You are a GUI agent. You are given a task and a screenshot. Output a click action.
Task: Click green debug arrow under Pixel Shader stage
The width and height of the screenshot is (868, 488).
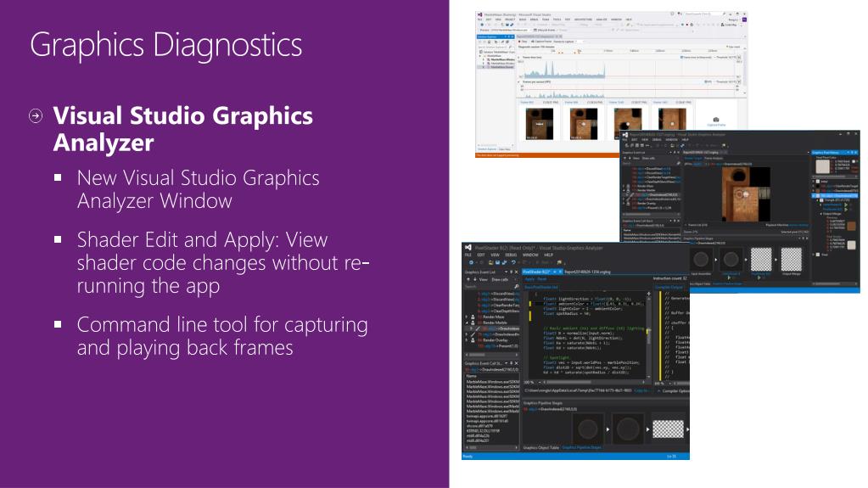(x=759, y=278)
